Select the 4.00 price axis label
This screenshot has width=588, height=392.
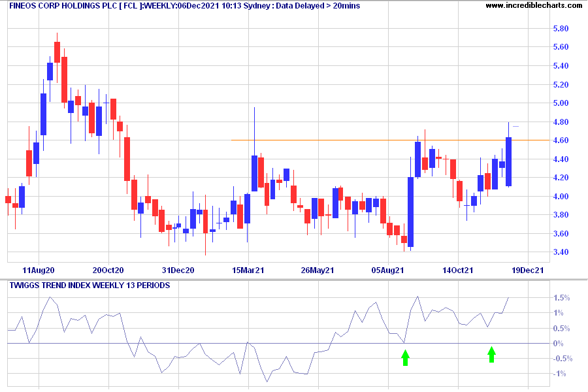561,196
